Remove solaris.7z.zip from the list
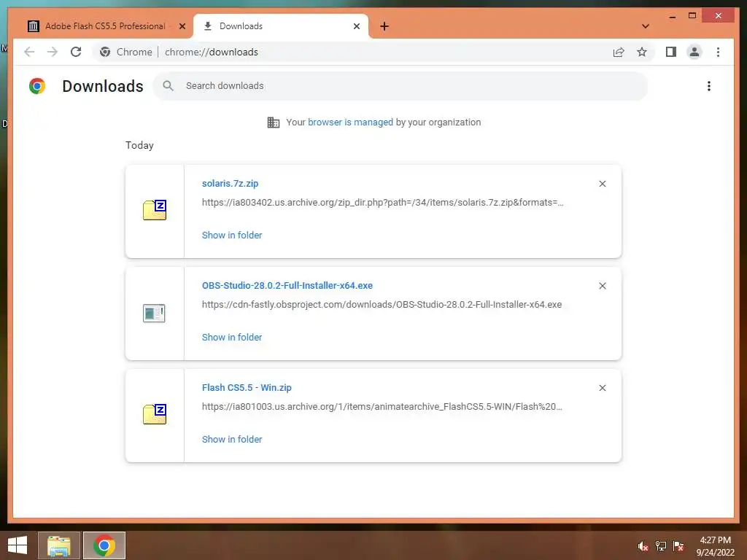The image size is (747, 560). (602, 184)
